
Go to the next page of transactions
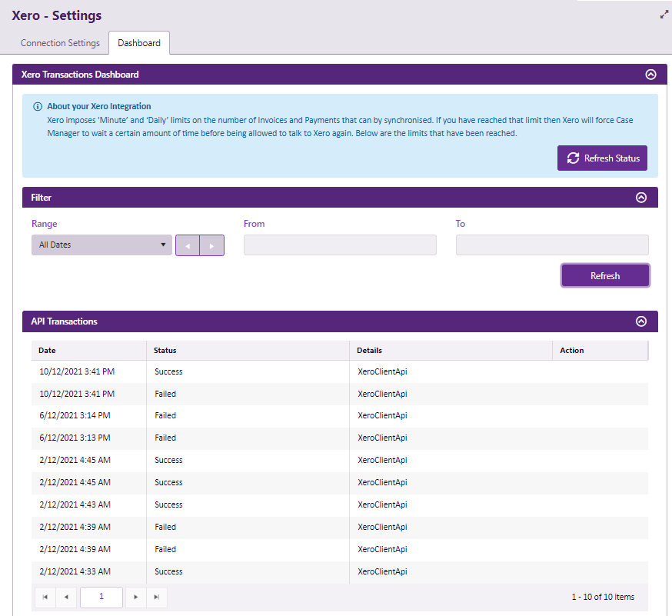[136, 597]
